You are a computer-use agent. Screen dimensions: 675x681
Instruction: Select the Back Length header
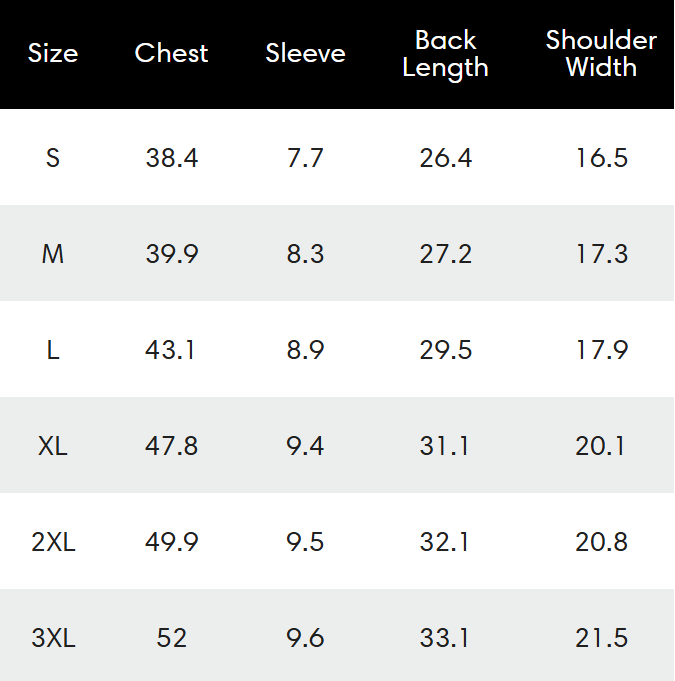click(x=446, y=54)
